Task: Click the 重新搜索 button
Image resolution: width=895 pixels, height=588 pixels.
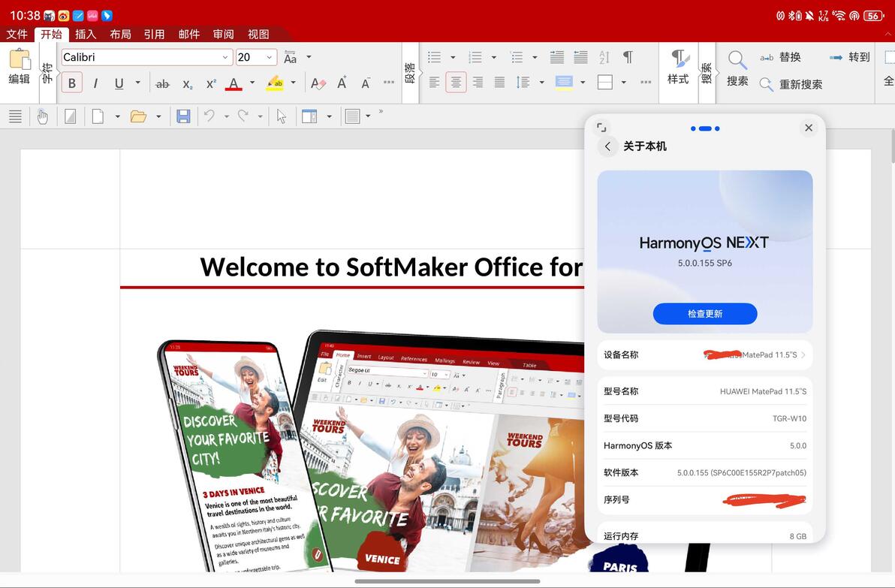Action: 791,85
